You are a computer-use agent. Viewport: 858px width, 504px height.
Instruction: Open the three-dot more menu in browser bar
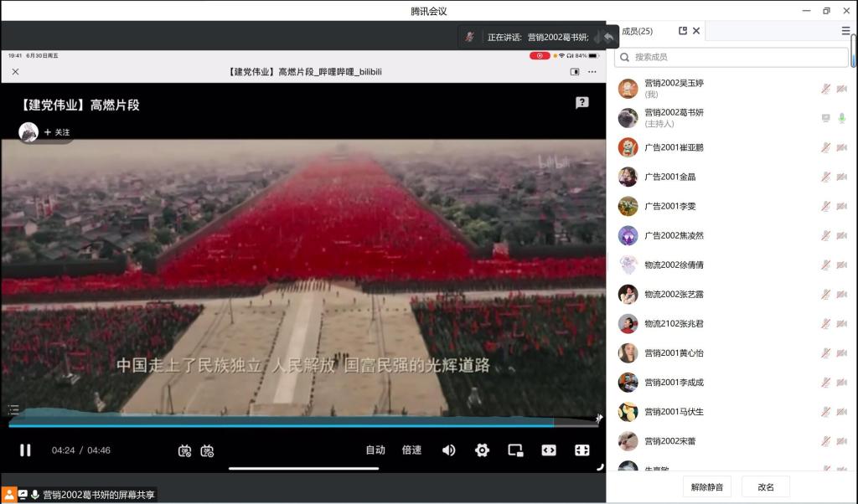tap(592, 72)
